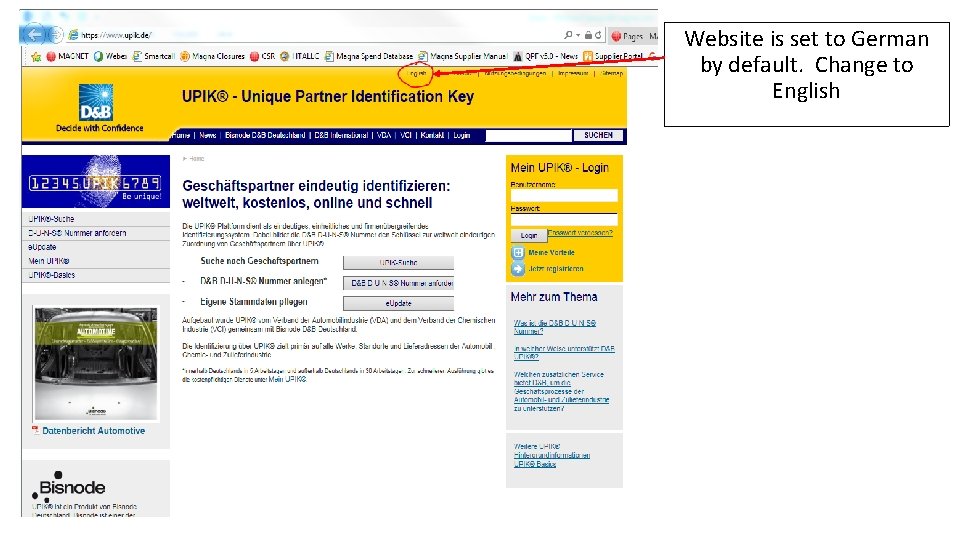Open the Datenbericht Automotive link
Image resolution: width=960 pixels, height=540 pixels.
[x=94, y=431]
